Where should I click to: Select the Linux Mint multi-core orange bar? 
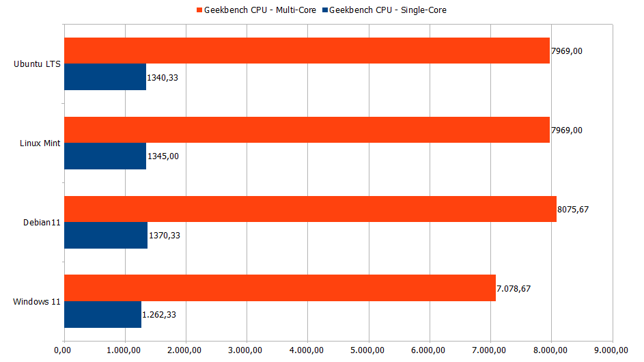(307, 130)
